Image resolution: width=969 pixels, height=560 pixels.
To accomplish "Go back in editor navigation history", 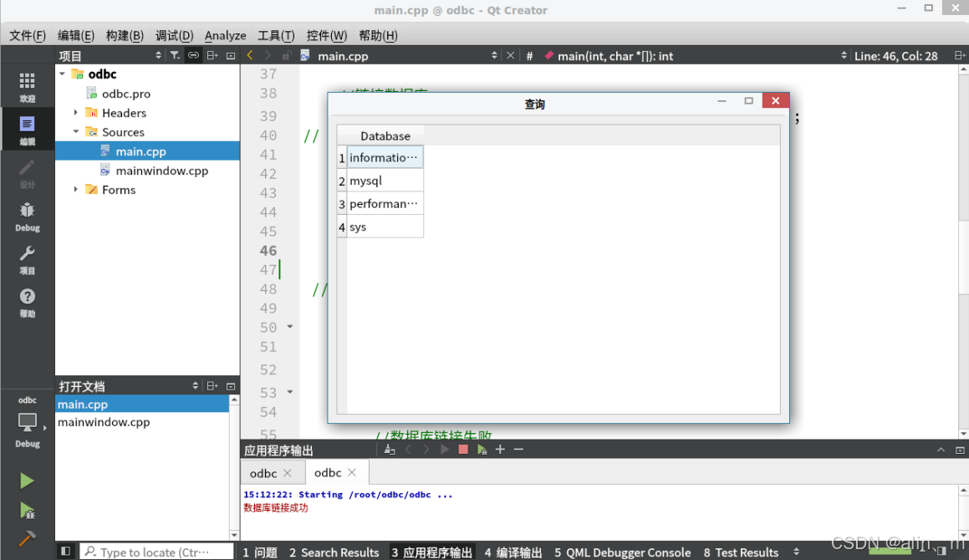I will tap(250, 56).
